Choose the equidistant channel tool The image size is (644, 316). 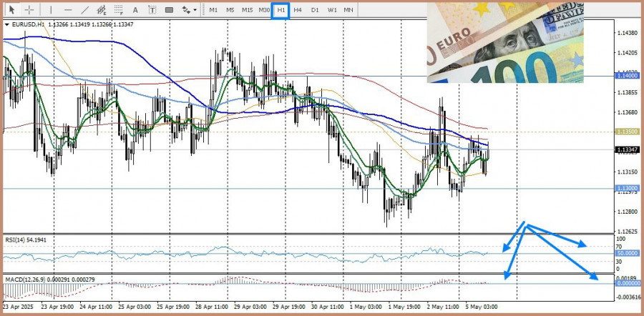102,10
